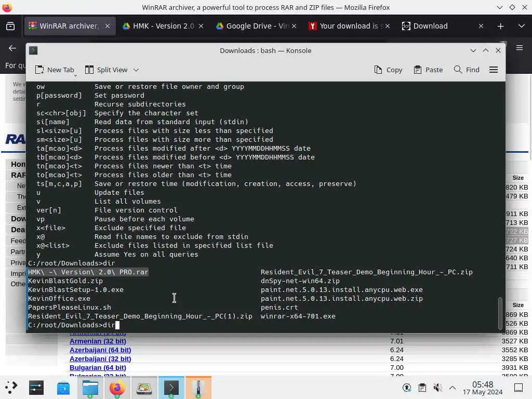This screenshot has width=532, height=399.
Task: Open the clock showing 05:48
Action: coord(483,388)
